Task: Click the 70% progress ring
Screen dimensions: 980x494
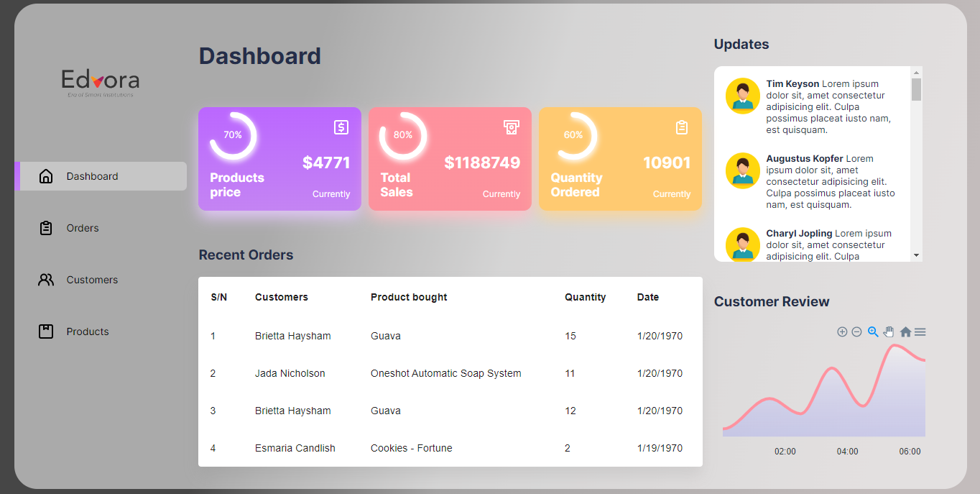Action: click(233, 135)
